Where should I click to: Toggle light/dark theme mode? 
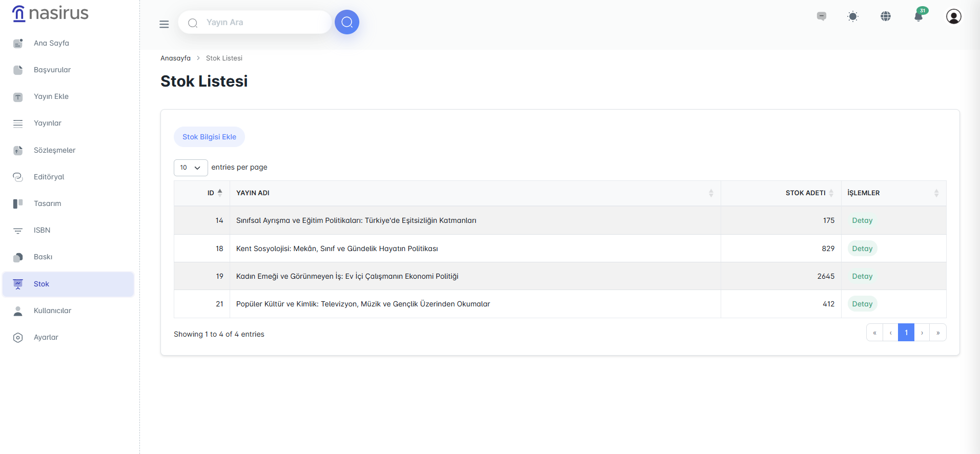point(853,16)
